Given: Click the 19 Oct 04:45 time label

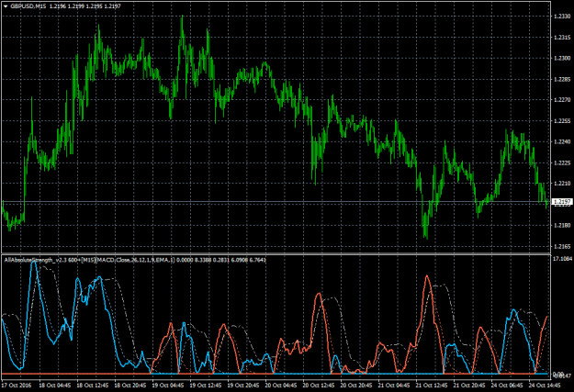Looking at the screenshot, I should pyautogui.click(x=168, y=386).
